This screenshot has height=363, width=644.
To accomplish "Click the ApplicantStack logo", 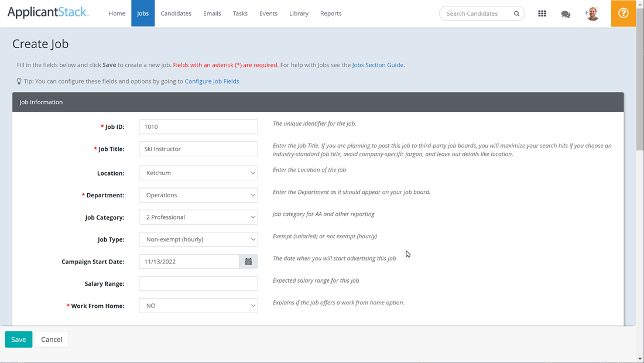I will click(48, 12).
